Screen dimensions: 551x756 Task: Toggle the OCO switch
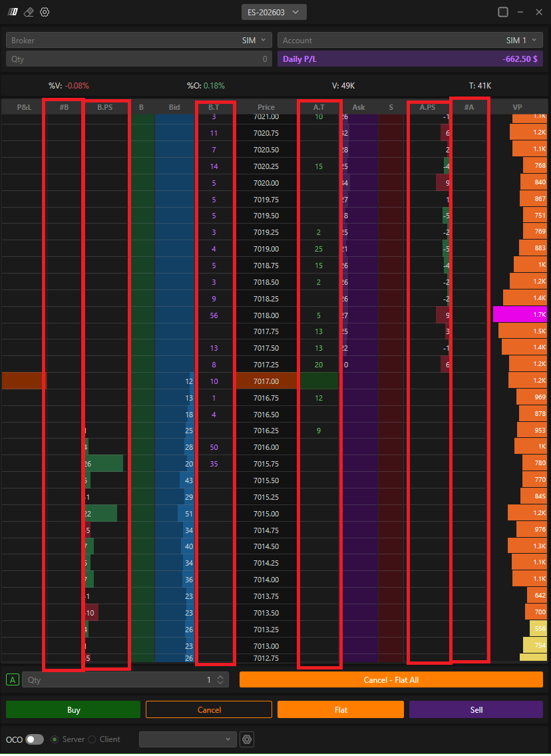35,739
